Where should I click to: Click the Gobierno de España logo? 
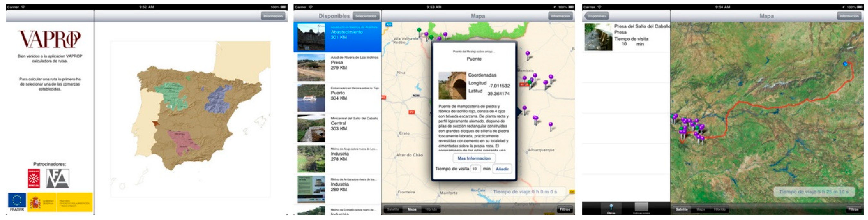pos(42,202)
